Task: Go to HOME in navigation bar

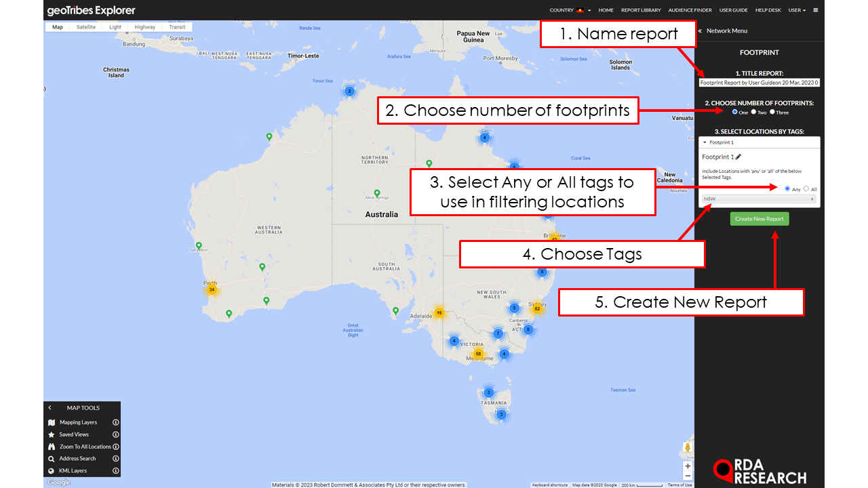Action: click(x=606, y=10)
